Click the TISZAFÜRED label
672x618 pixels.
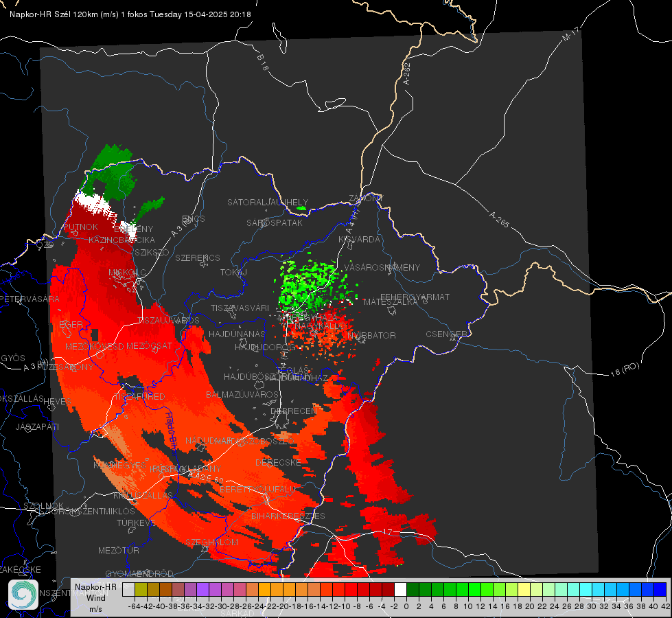[x=139, y=397]
